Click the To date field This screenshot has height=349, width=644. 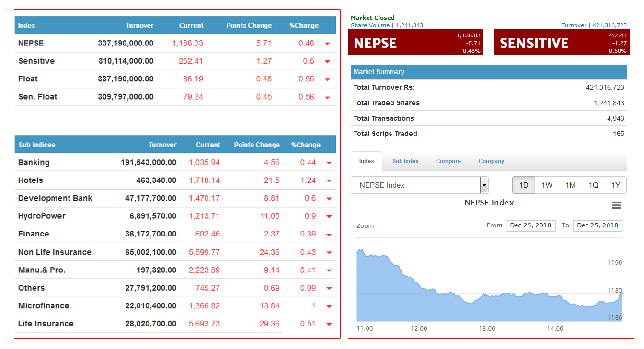tap(598, 225)
